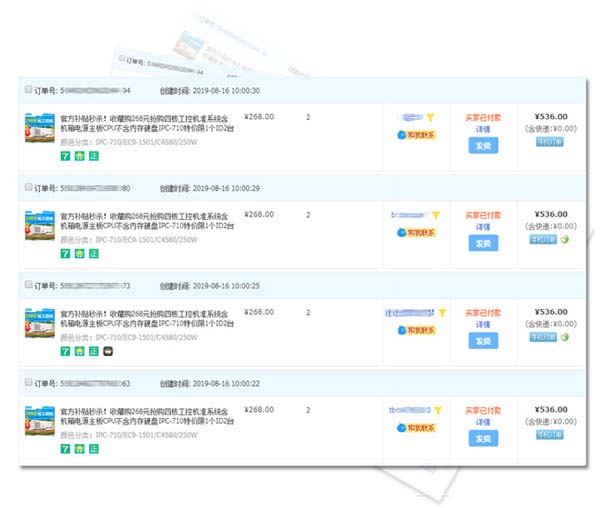Open the product title link of fourth order
This screenshot has width=600, height=508.
[x=147, y=416]
